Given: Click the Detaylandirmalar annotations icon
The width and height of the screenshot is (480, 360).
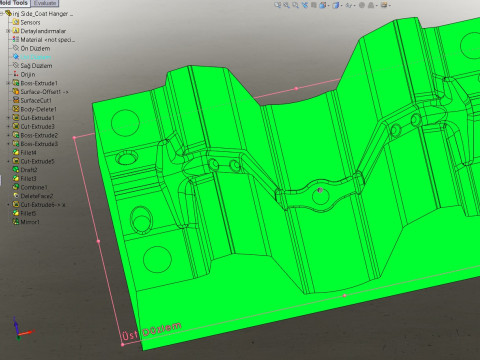Looking at the screenshot, I should click(x=16, y=31).
